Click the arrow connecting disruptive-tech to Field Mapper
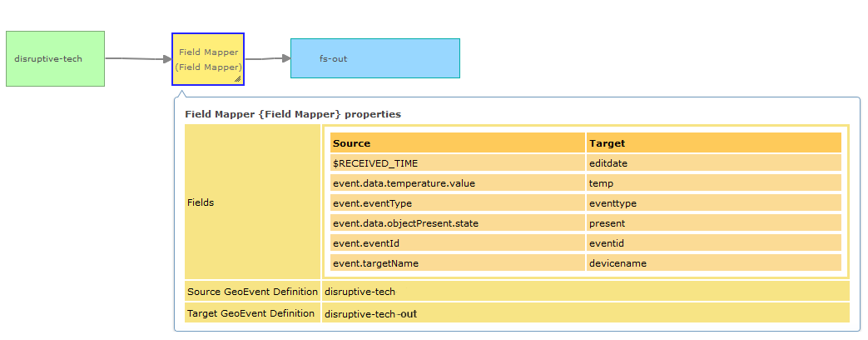The height and width of the screenshot is (340, 868). pos(138,58)
